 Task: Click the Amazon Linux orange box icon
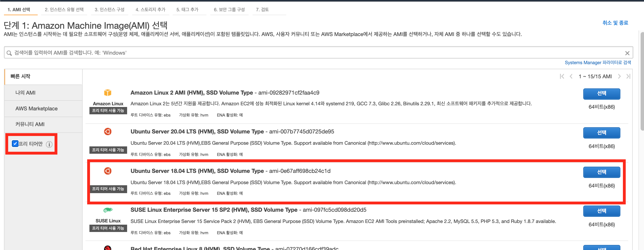click(108, 93)
